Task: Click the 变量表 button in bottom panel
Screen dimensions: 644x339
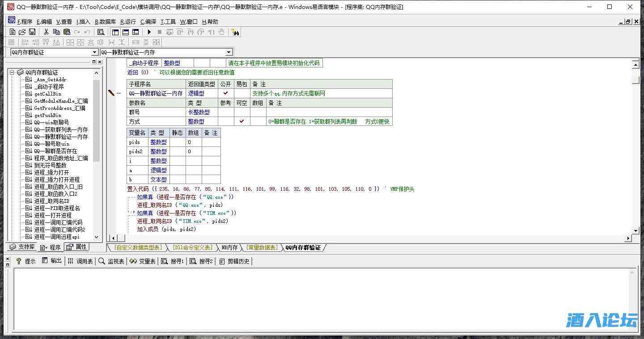Action: pyautogui.click(x=143, y=261)
